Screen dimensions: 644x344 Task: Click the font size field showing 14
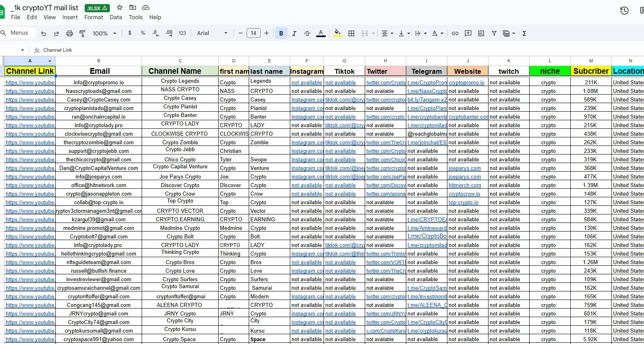pos(253,33)
